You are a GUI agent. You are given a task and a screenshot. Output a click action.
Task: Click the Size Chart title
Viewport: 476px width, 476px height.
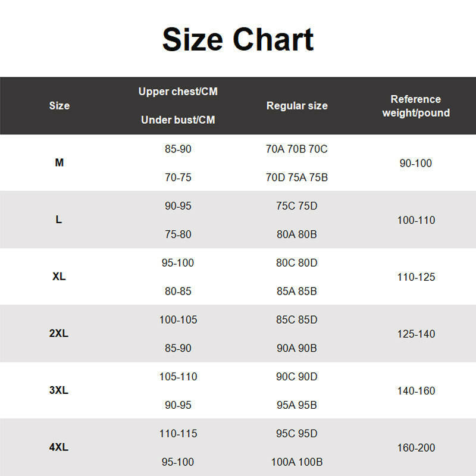[237, 39]
